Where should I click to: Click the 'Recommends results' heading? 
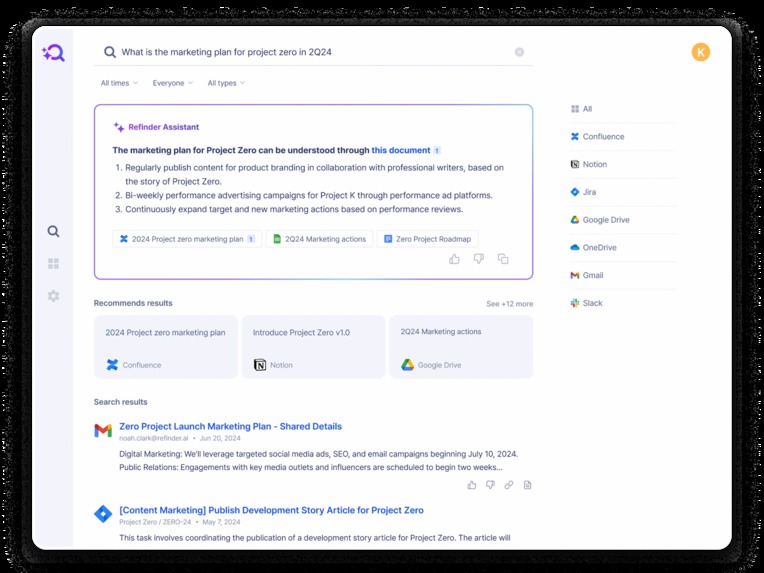(133, 303)
